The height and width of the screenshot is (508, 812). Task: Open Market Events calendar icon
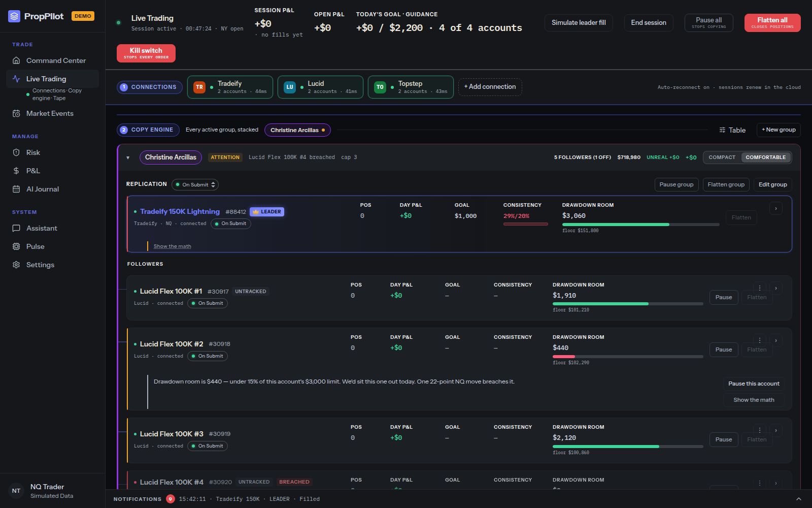tap(16, 113)
